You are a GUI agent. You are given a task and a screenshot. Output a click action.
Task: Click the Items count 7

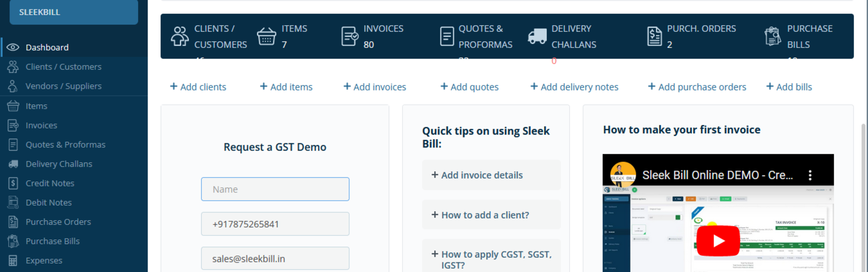284,45
